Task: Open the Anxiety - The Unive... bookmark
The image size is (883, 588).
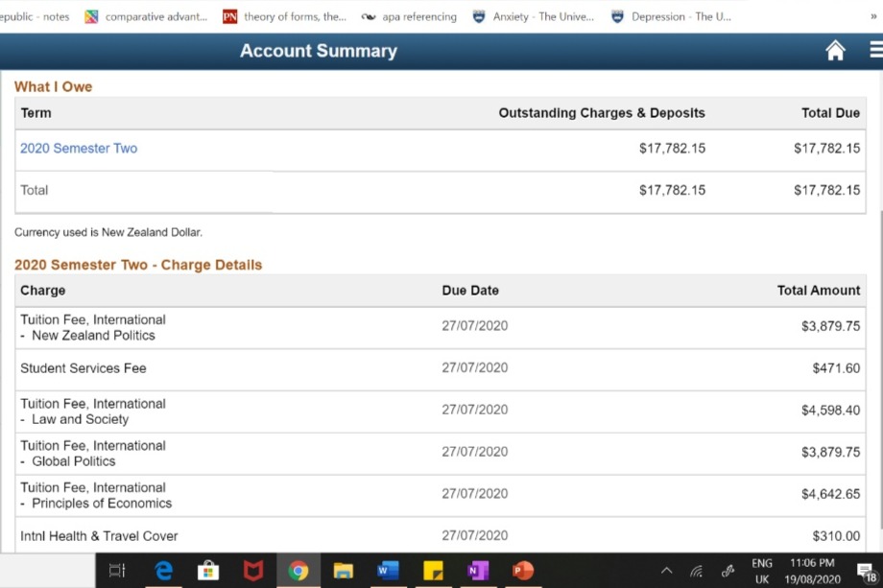Action: (x=534, y=17)
